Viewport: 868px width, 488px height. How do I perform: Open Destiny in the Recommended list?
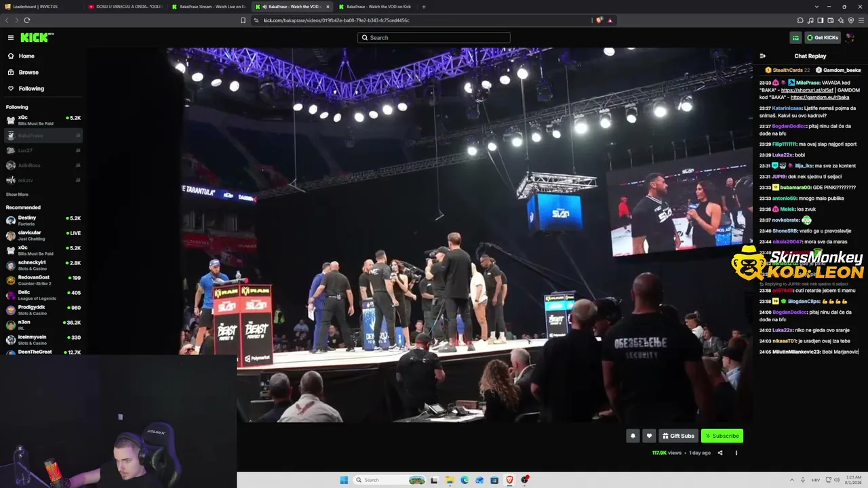[43, 220]
